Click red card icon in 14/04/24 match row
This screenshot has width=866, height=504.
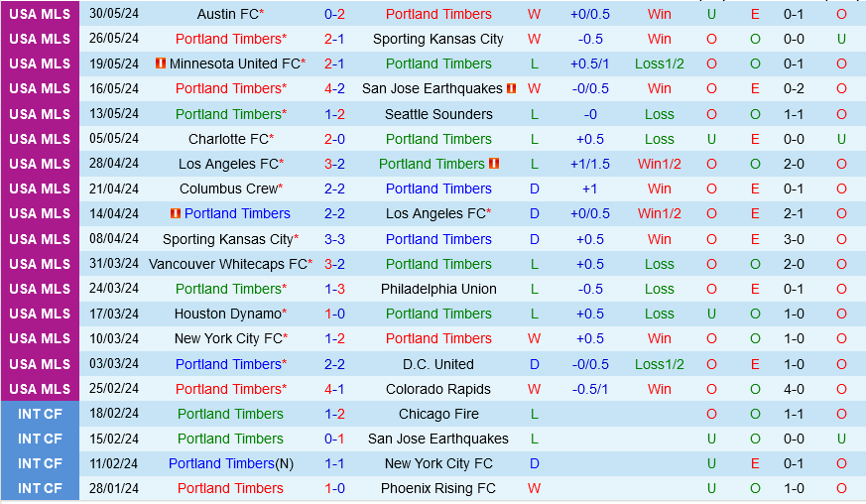[176, 213]
